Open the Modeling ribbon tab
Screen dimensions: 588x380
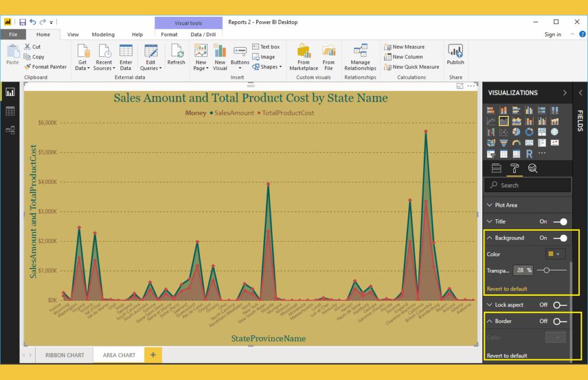103,34
